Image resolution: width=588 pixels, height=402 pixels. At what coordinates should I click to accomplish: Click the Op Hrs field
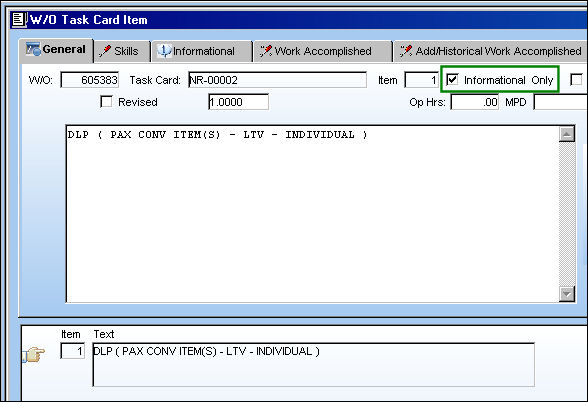click(475, 102)
